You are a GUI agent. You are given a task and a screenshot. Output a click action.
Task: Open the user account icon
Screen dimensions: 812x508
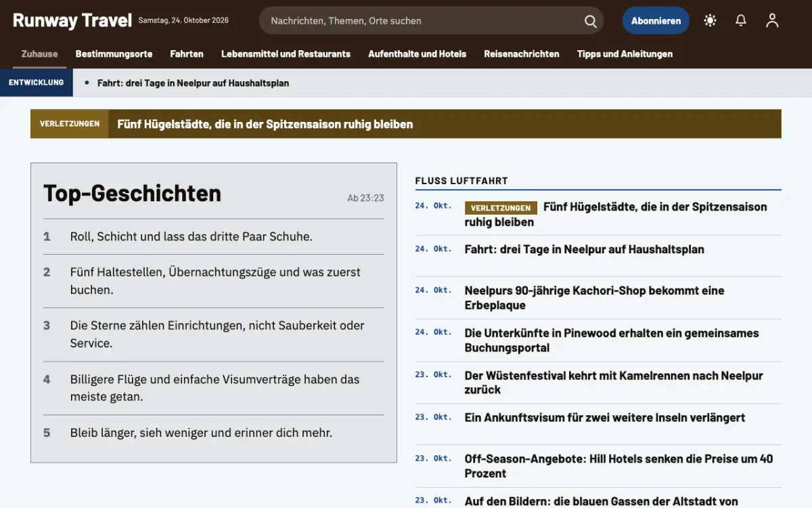(x=772, y=20)
